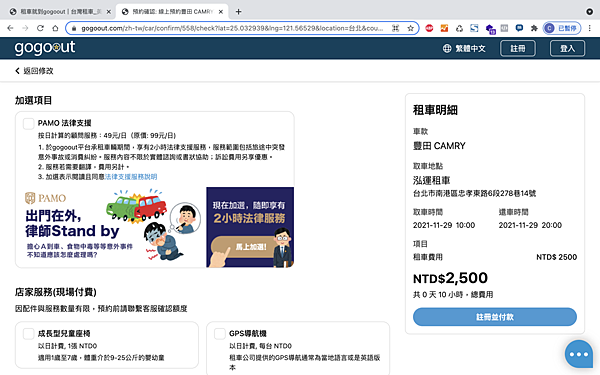Check the GPS導航機 checkbox
This screenshot has width=600, height=375.
tap(220, 334)
